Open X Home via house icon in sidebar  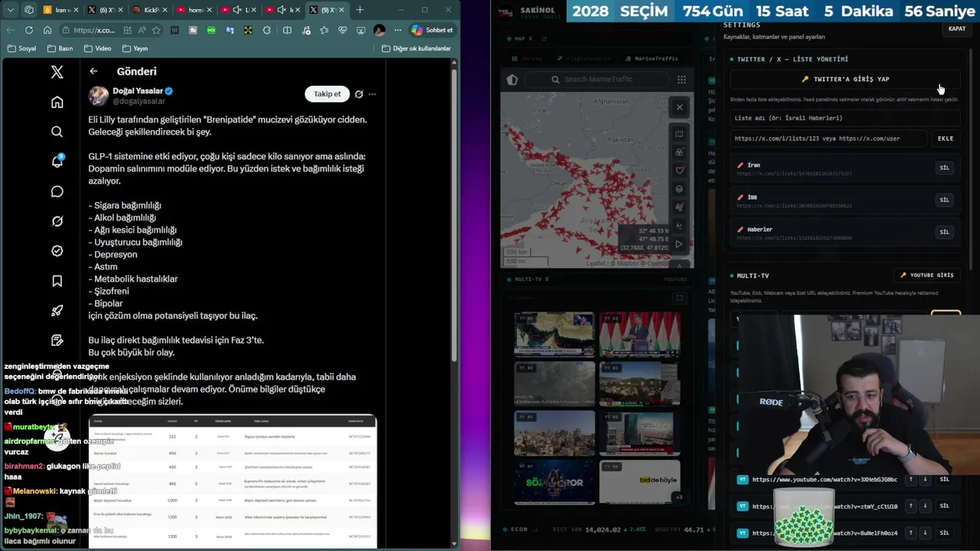click(x=57, y=102)
